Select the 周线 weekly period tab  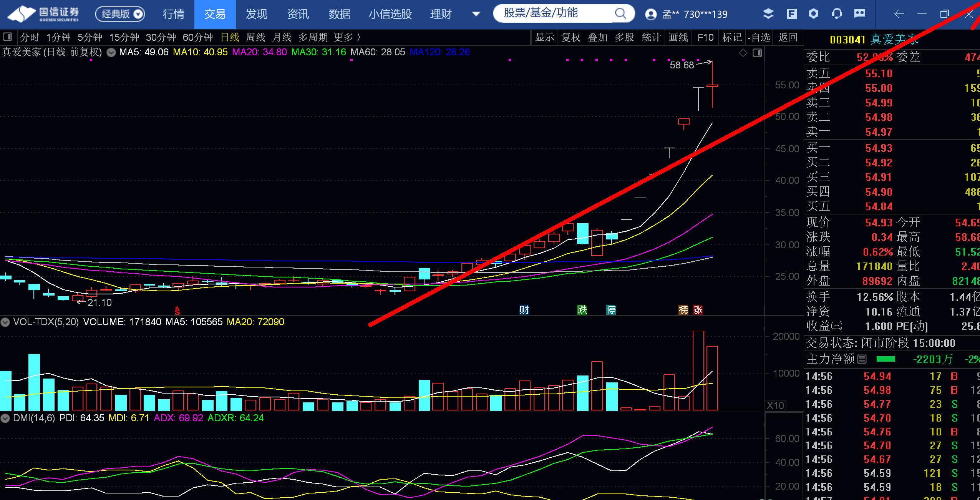pyautogui.click(x=255, y=37)
